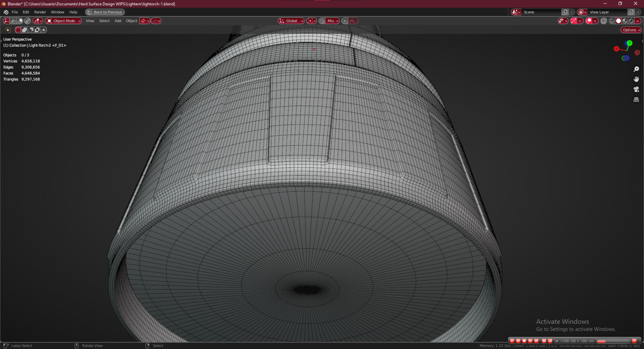Open the object visibility and selectability dropdown
Screen dimensions: 644x349
point(563,21)
